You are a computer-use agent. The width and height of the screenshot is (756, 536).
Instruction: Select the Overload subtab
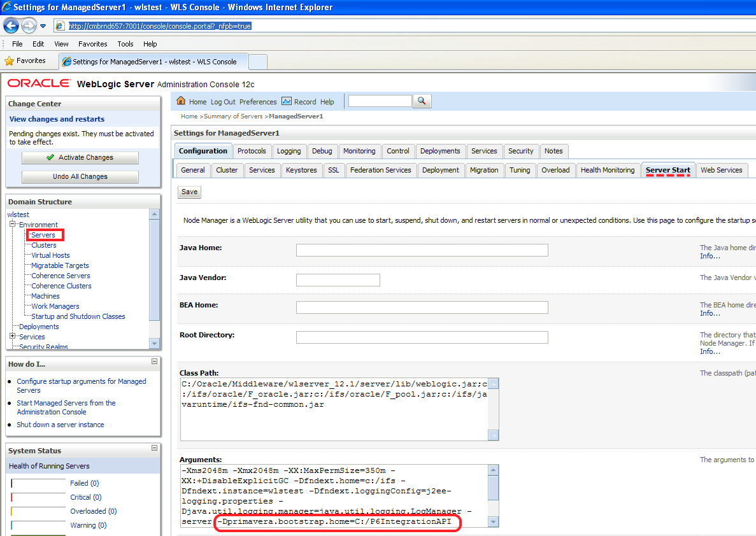point(555,170)
